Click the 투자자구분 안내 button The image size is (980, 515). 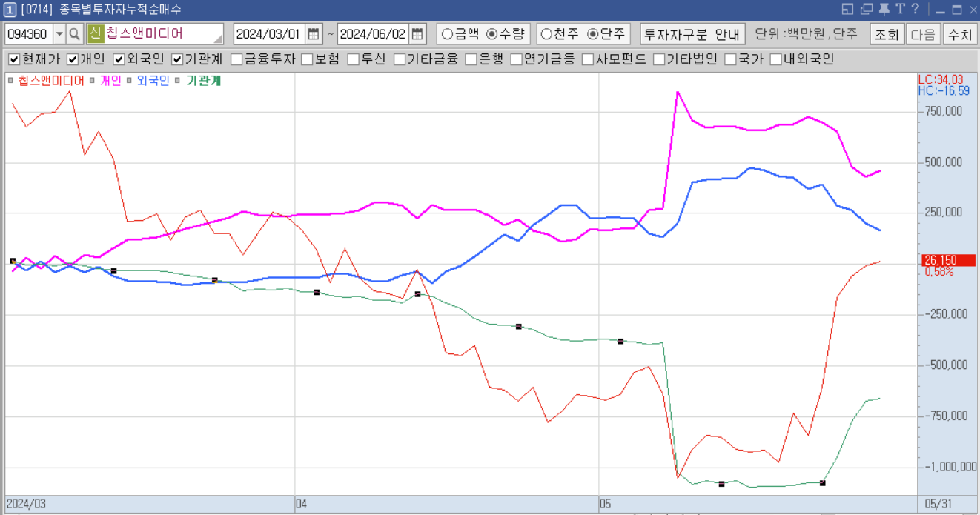692,34
